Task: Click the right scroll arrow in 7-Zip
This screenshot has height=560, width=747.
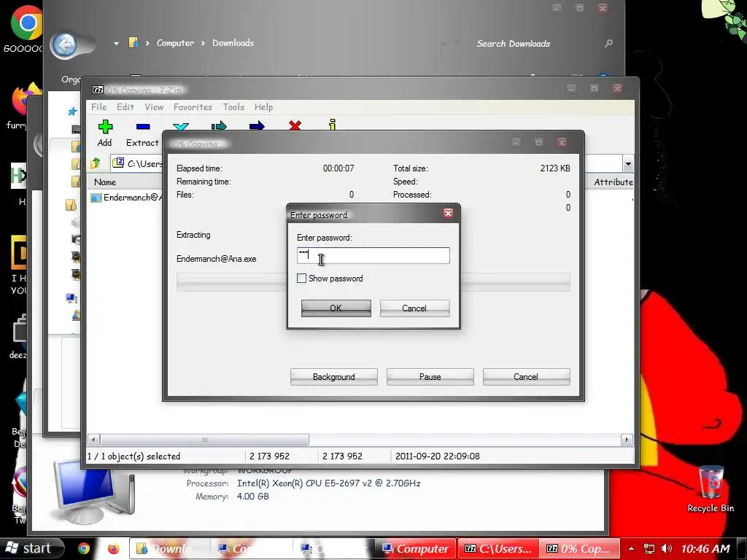Action: (627, 440)
